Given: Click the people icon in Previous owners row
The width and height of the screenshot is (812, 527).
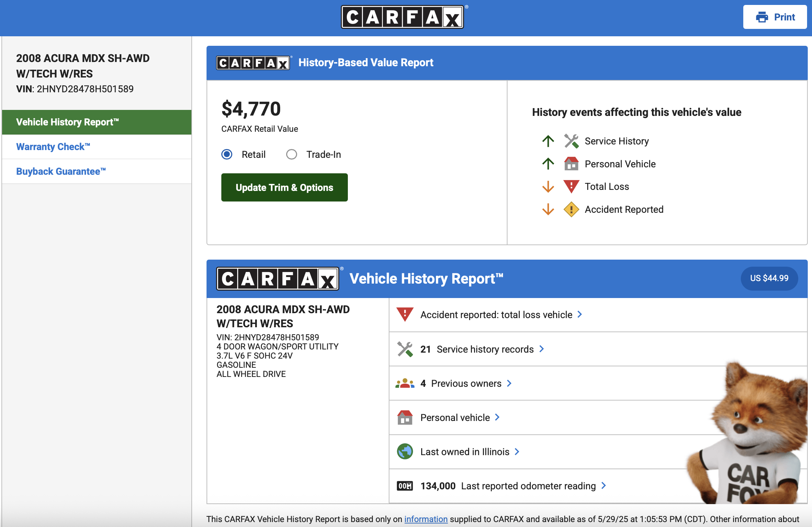Looking at the screenshot, I should point(405,383).
